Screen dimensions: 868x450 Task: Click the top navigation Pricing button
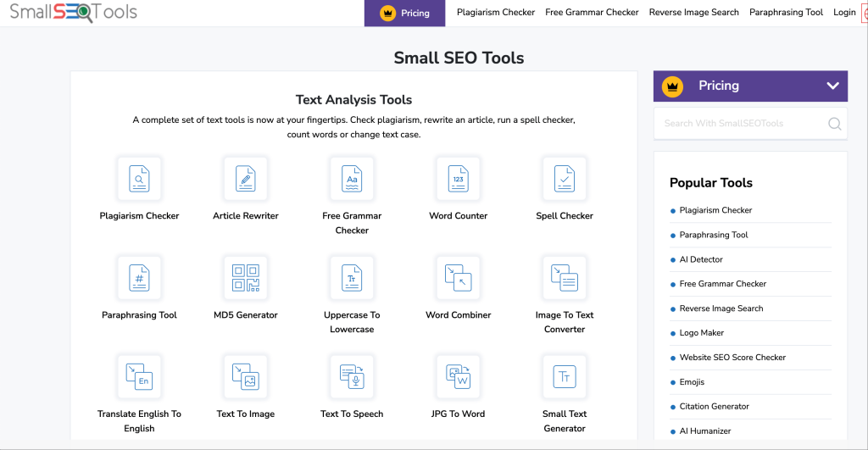[404, 13]
